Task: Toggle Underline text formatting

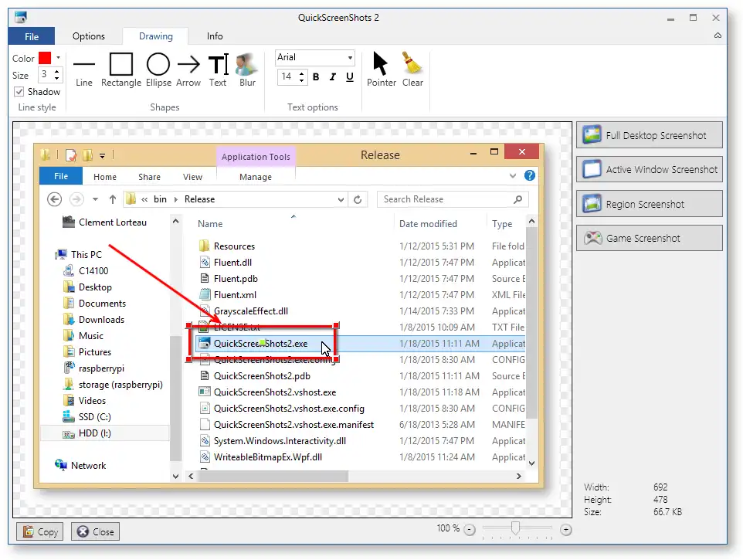Action: 350,76
